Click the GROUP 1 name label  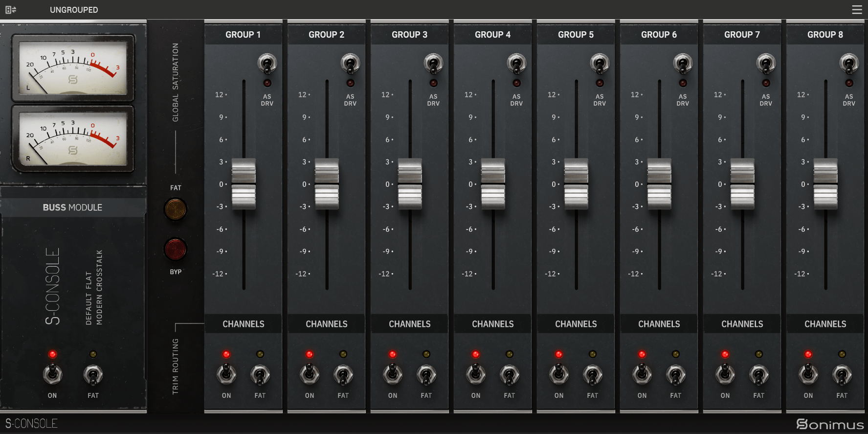[x=243, y=35]
